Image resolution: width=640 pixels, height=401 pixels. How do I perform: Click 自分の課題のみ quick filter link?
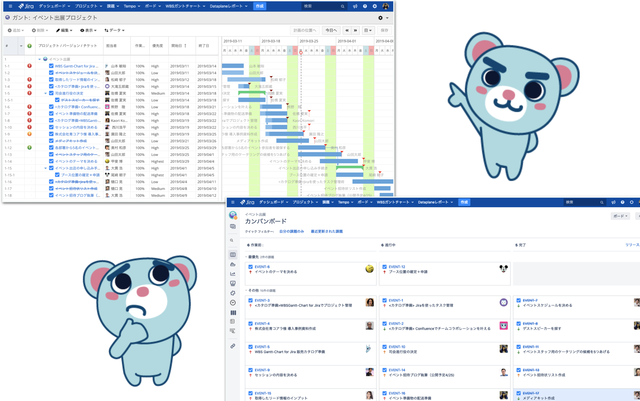point(291,232)
